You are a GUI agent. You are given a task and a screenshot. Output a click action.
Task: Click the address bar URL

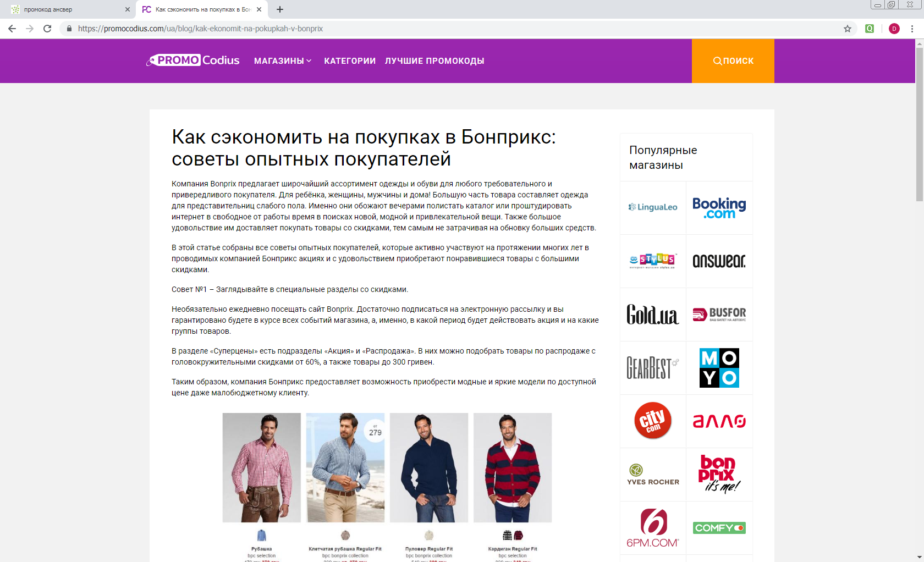[x=200, y=29]
